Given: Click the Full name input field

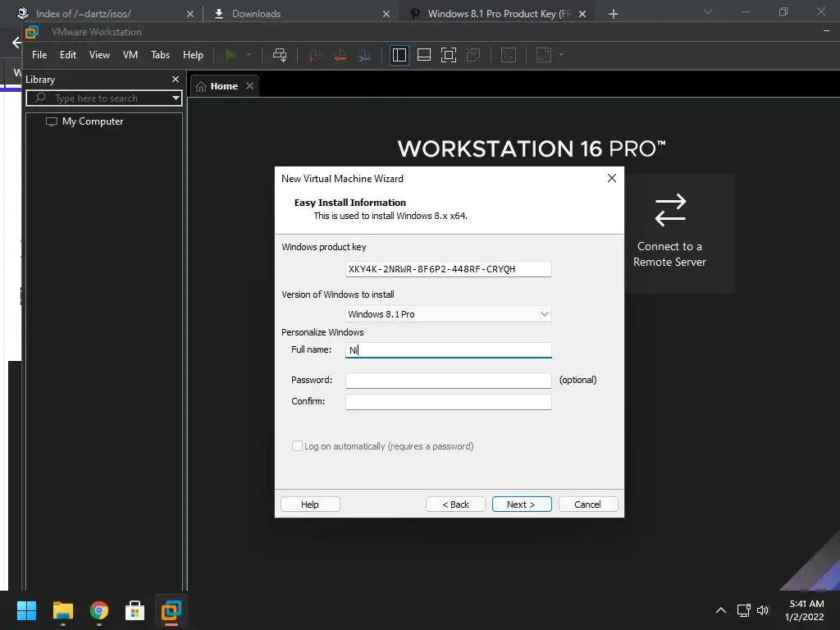Looking at the screenshot, I should point(449,349).
